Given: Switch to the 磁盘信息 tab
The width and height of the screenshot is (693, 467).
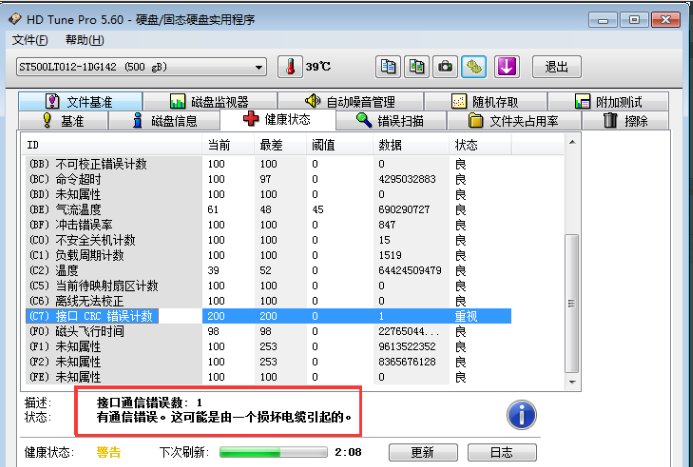Looking at the screenshot, I should coord(164,120).
